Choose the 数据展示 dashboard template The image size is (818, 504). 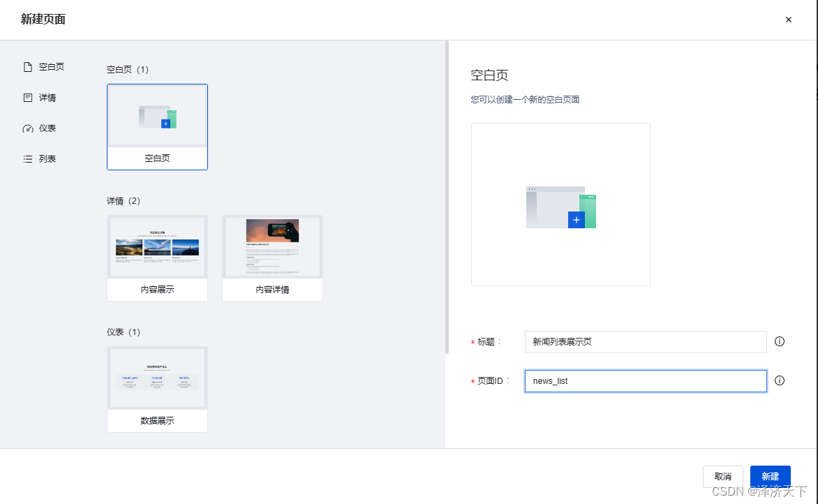pos(157,390)
